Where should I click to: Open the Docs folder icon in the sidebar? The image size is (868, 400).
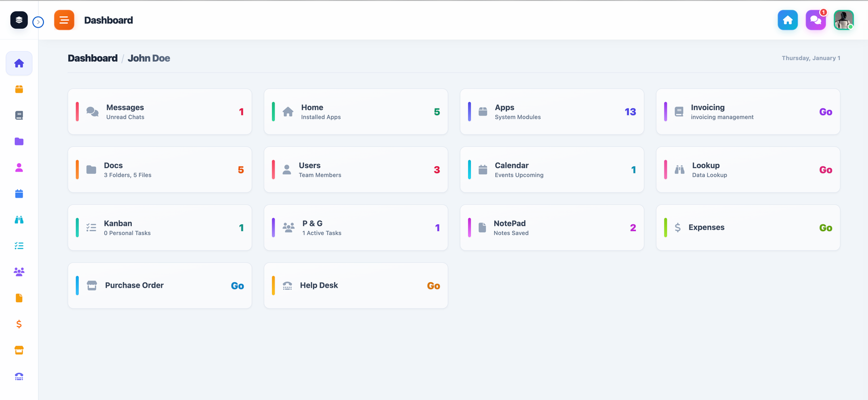(19, 142)
